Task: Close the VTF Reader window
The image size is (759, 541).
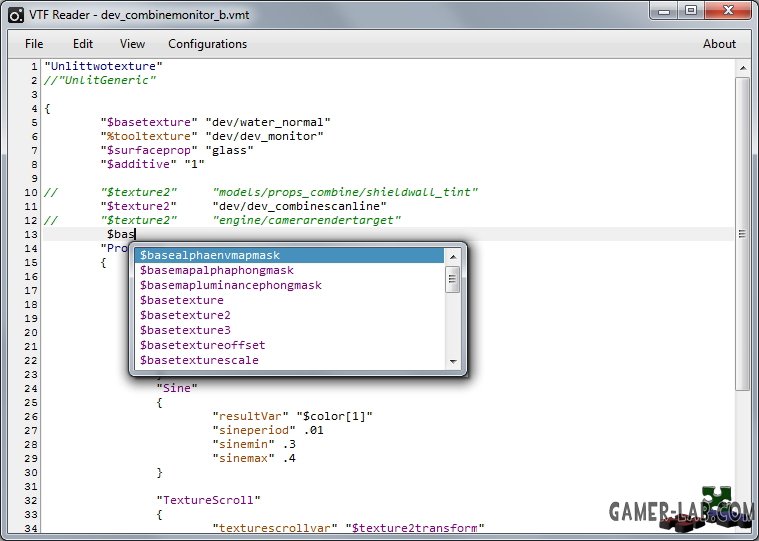Action: point(729,11)
